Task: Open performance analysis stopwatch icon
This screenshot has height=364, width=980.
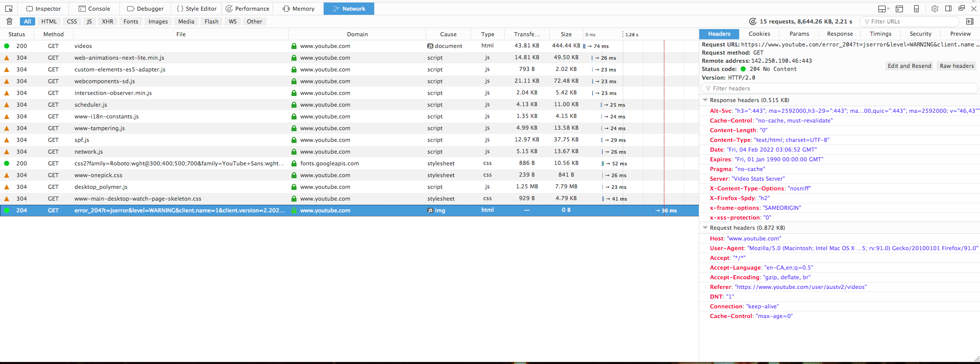Action: point(752,21)
